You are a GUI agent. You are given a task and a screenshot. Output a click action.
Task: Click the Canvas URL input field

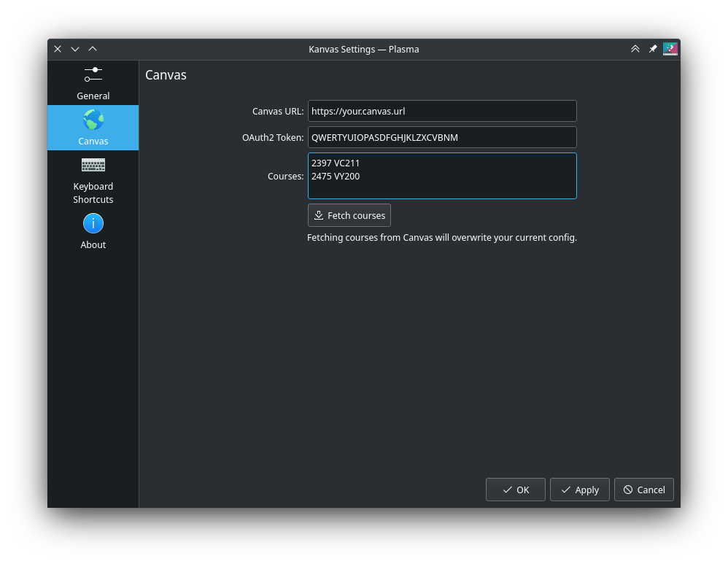point(442,111)
